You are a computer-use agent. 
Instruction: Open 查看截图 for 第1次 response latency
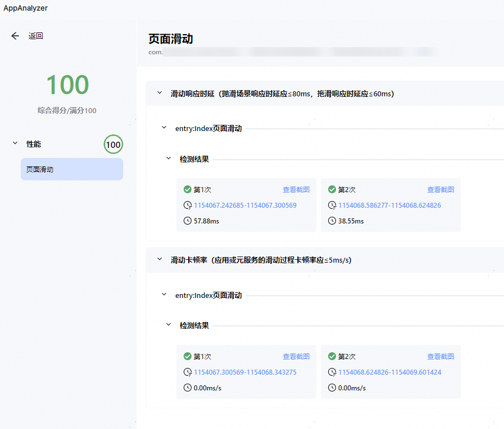click(x=296, y=189)
